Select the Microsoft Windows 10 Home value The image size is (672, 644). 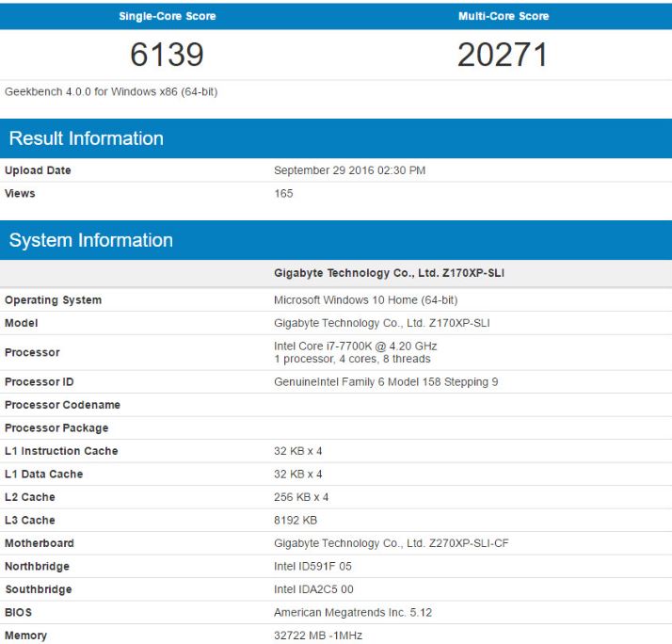(x=365, y=300)
